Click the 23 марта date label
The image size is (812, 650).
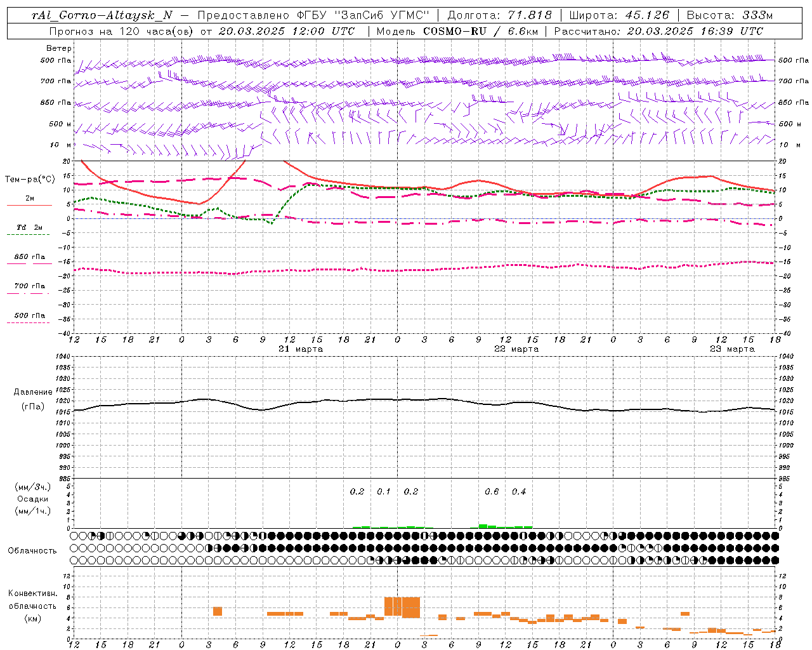point(732,349)
